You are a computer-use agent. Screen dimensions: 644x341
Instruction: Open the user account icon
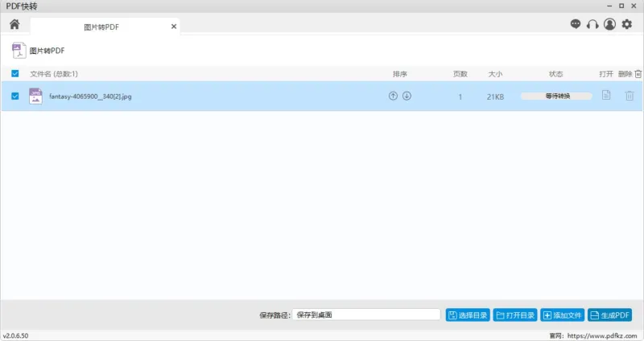[x=609, y=24]
